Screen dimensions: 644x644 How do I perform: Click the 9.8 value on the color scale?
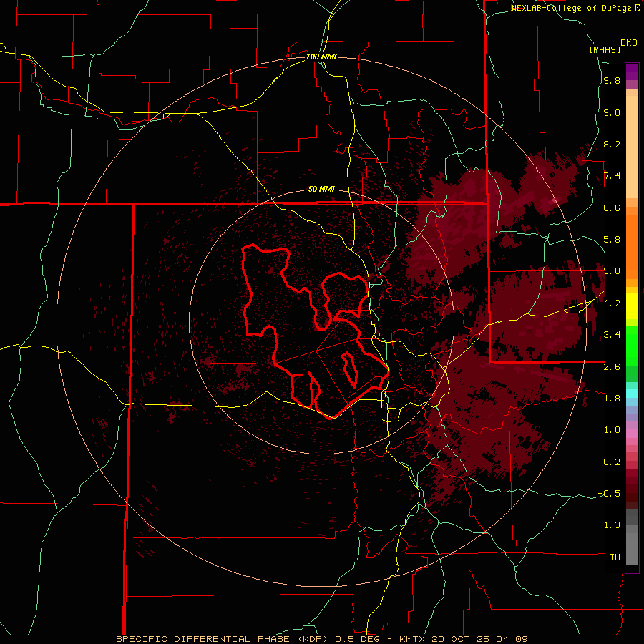click(612, 81)
